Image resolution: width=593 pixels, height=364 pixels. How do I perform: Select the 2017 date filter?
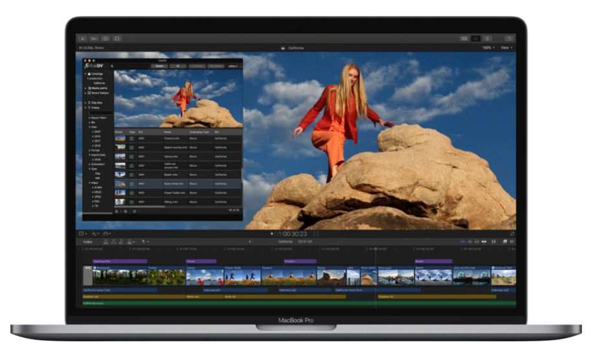(x=97, y=142)
